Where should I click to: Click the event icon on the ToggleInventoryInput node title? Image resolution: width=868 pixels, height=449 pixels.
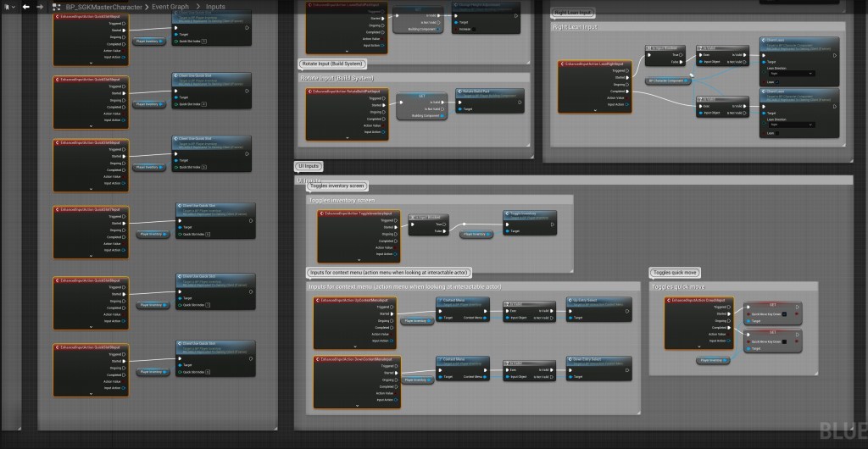coord(321,213)
